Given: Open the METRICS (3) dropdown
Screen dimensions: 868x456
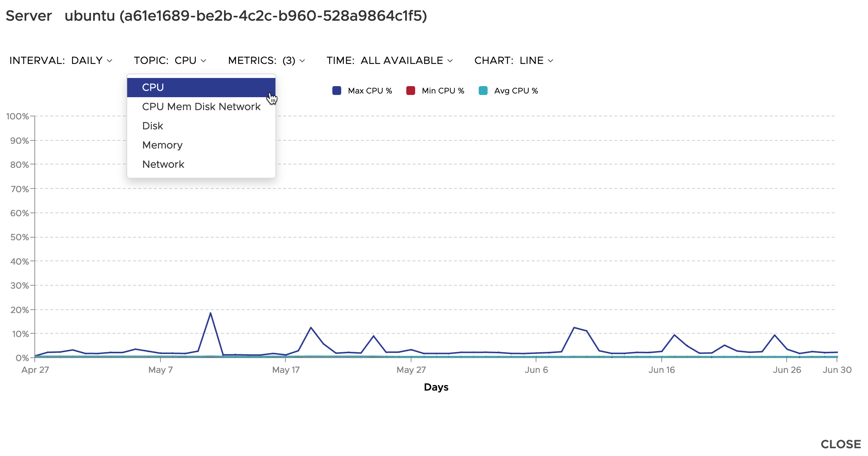Looking at the screenshot, I should click(x=267, y=60).
